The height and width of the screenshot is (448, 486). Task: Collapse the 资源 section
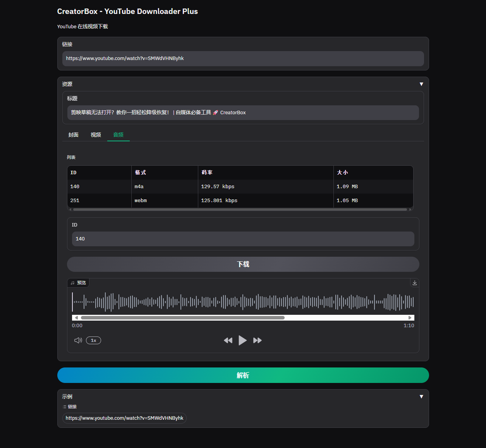pyautogui.click(x=421, y=84)
